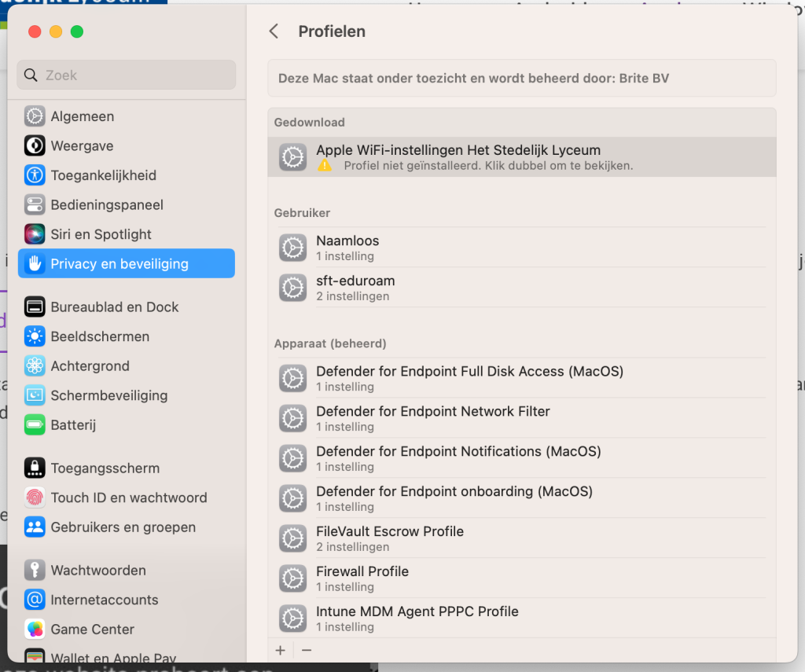Select the FileVault Escrow Profile entry

click(x=390, y=538)
